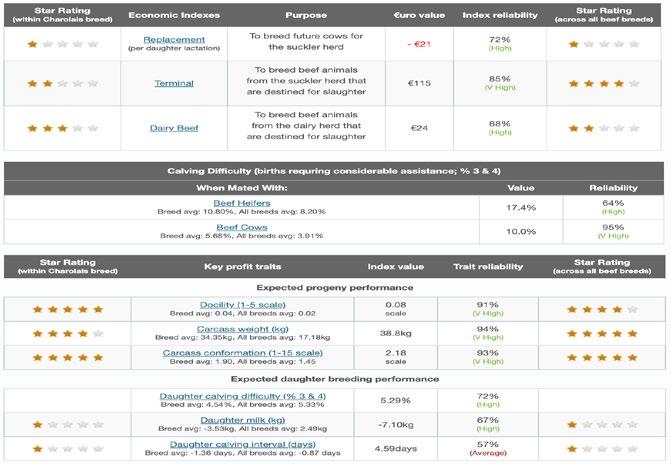Open the Carcass conformation (1-15 scale) link
The image size is (671, 465).
click(x=243, y=353)
